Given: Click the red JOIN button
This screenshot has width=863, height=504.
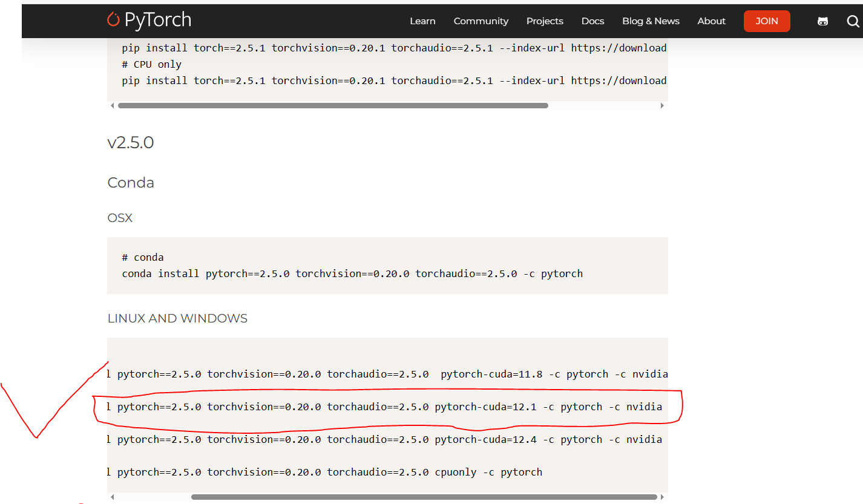Looking at the screenshot, I should pyautogui.click(x=767, y=21).
